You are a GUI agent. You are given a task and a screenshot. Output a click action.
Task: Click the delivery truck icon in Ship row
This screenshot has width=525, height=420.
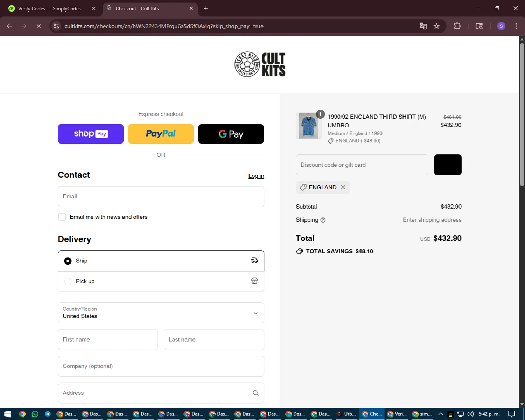coord(254,260)
